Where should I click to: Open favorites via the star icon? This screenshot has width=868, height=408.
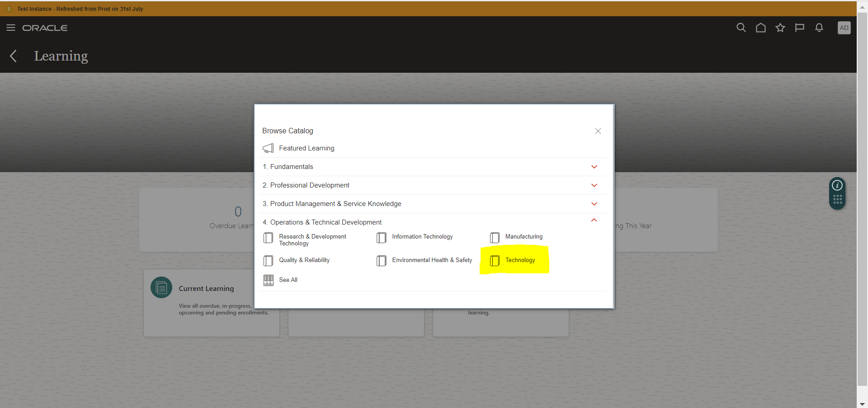780,28
